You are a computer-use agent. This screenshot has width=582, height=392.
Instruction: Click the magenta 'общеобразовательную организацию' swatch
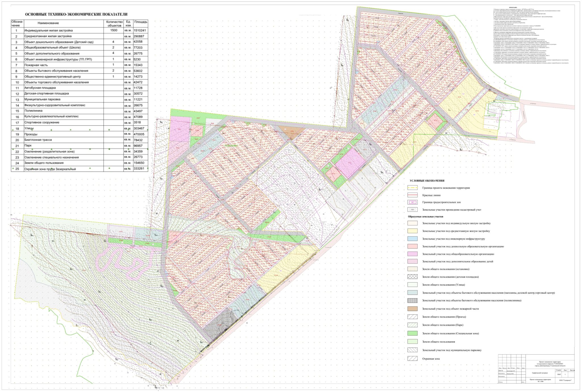pos(412,254)
